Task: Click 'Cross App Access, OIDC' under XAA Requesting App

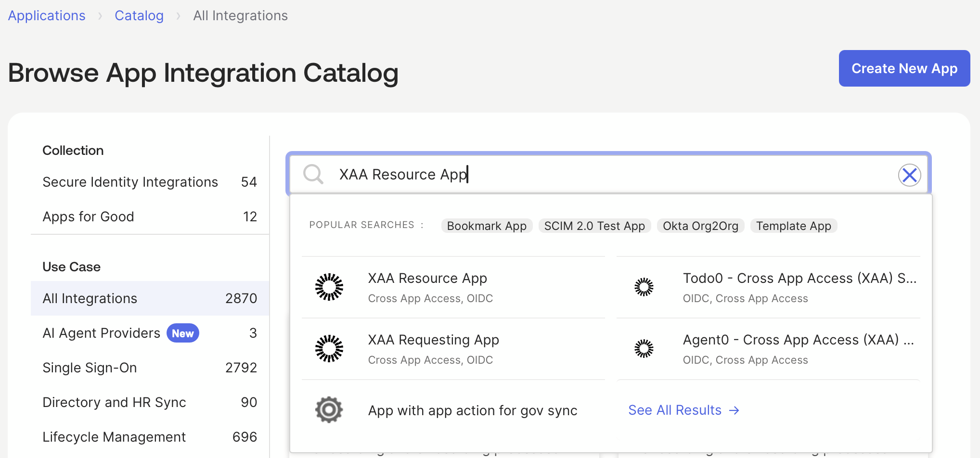Action: coord(430,360)
